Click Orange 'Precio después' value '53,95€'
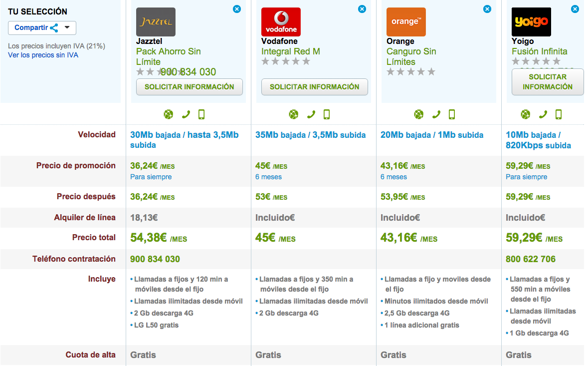This screenshot has height=366, width=588. coord(394,197)
